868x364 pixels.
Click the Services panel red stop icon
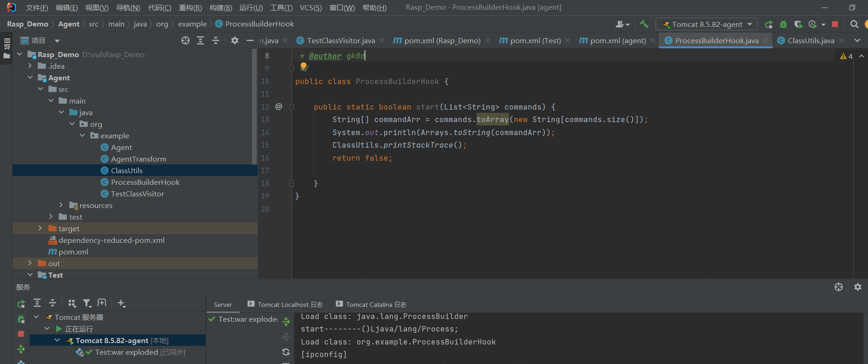[x=21, y=334]
